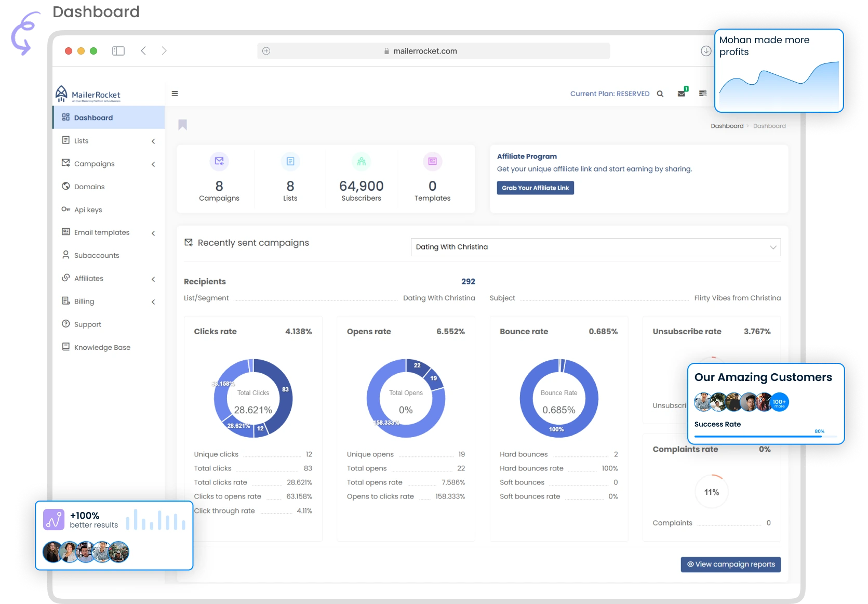The image size is (868, 604).
Task: Click the server list icon in header
Action: (703, 94)
